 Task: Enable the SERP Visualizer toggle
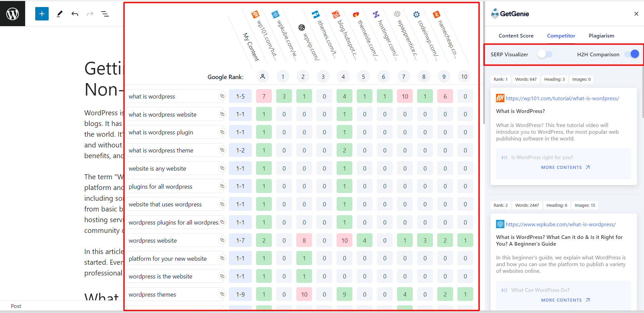click(545, 54)
